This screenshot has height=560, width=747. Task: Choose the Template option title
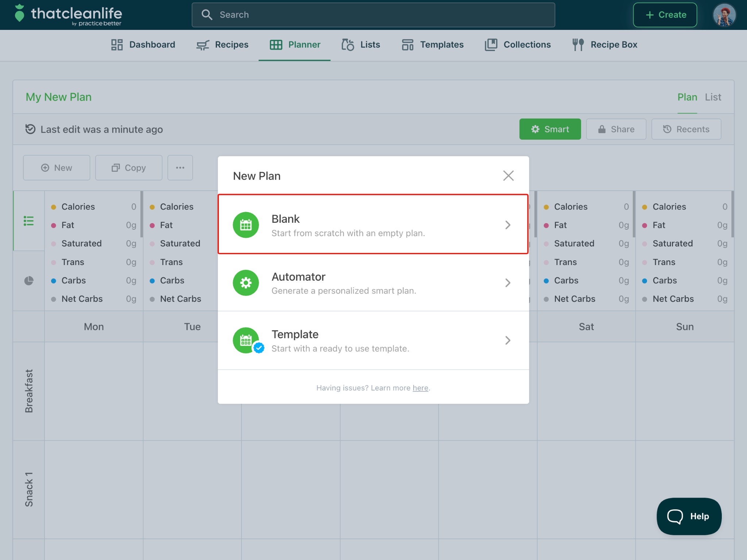point(295,334)
